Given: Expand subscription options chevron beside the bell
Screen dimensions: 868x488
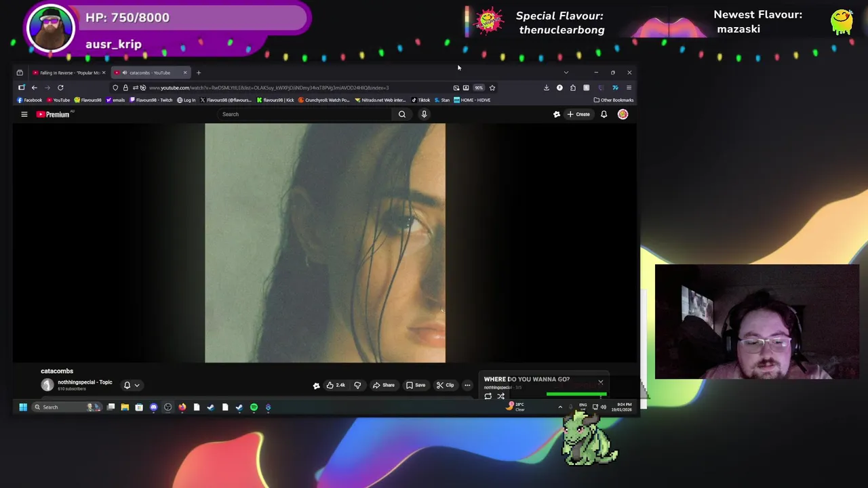Looking at the screenshot, I should click(x=137, y=385).
